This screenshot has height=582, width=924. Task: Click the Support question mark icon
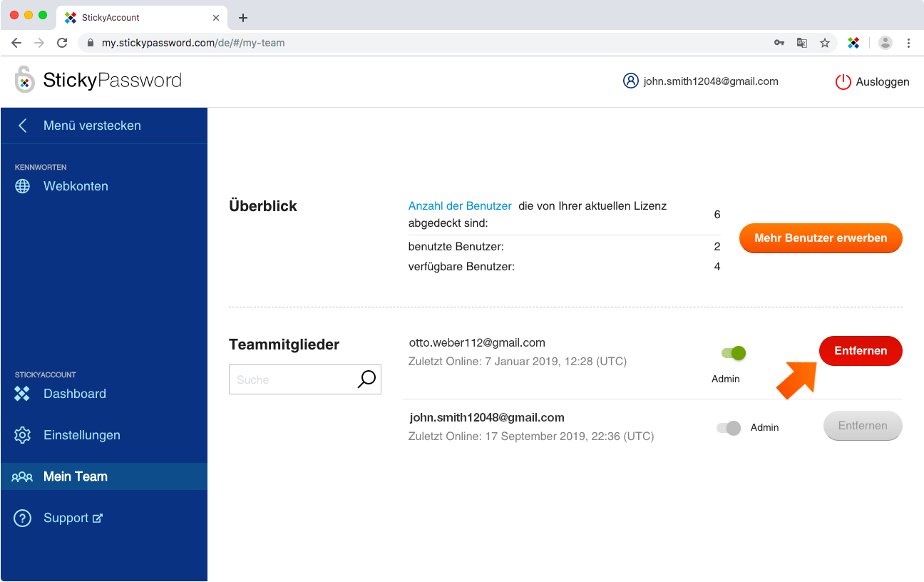[23, 518]
